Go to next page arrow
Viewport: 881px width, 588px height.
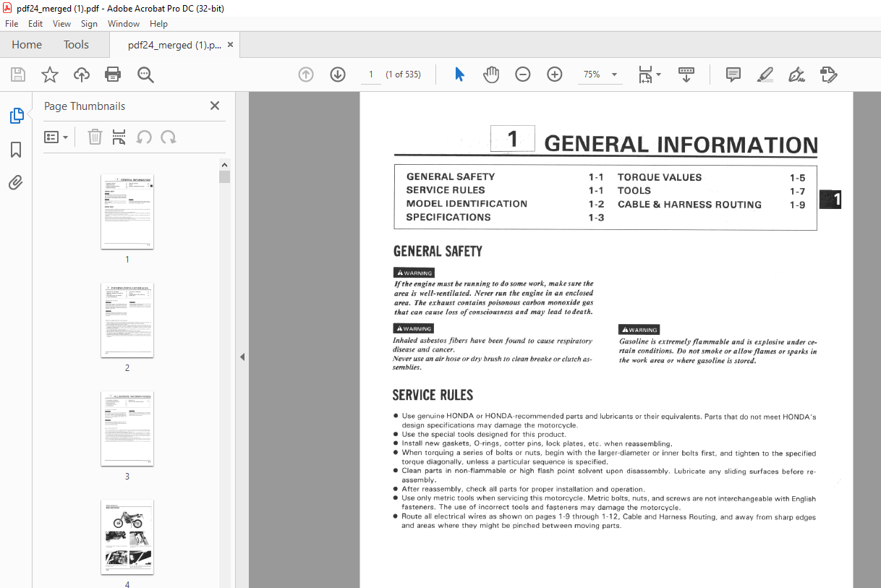coord(338,74)
